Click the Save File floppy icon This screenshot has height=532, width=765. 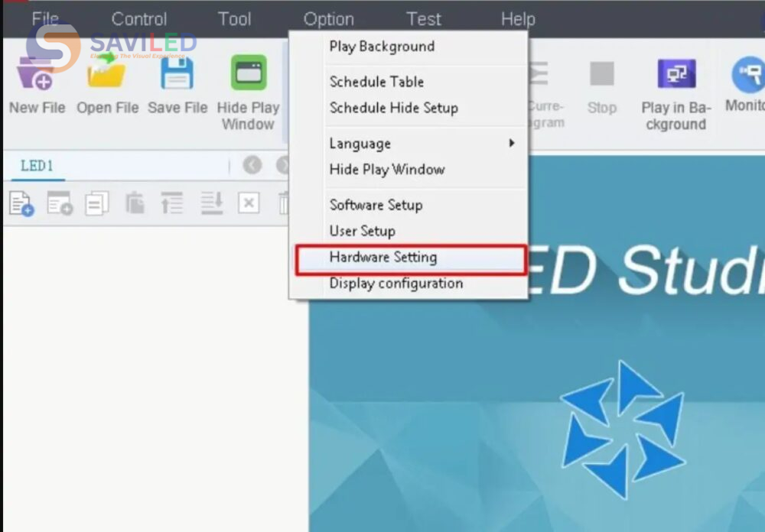tap(177, 75)
